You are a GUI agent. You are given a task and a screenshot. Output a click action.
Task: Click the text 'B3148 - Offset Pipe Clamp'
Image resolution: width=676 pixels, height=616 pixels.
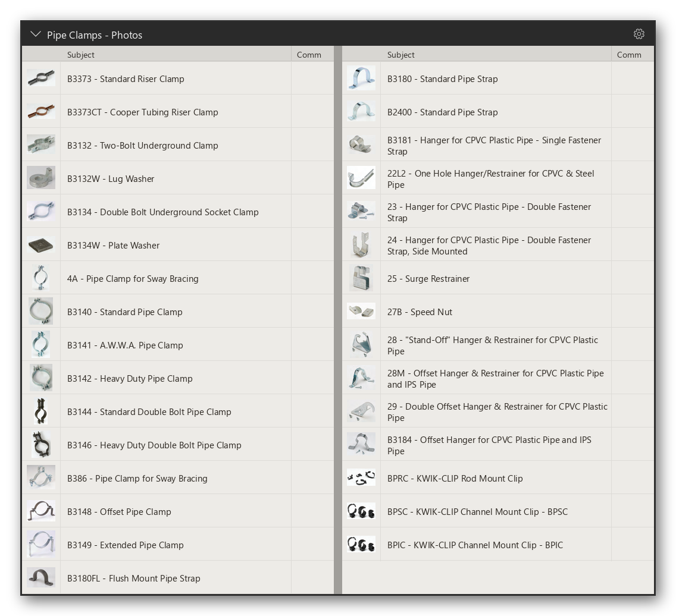click(x=119, y=512)
